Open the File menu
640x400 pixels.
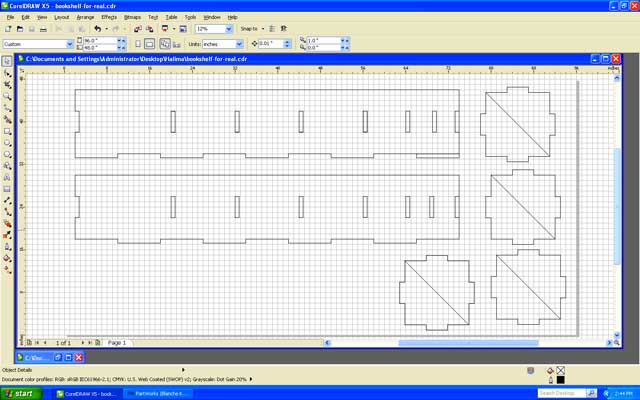pos(10,17)
